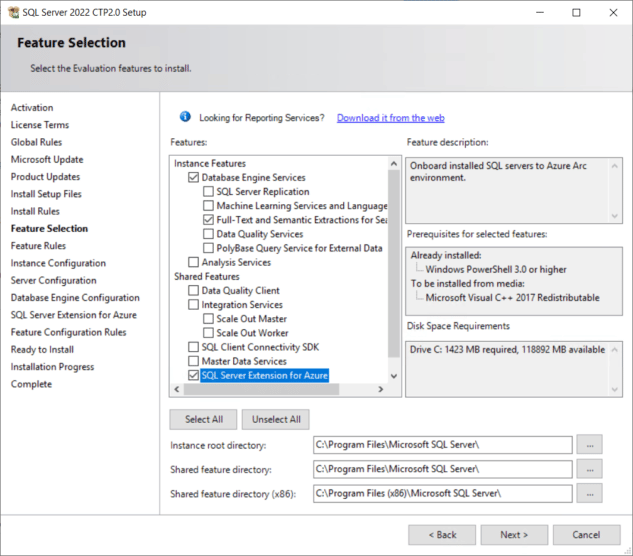Click the Unselect All button
The height and width of the screenshot is (556, 633).
click(x=276, y=420)
